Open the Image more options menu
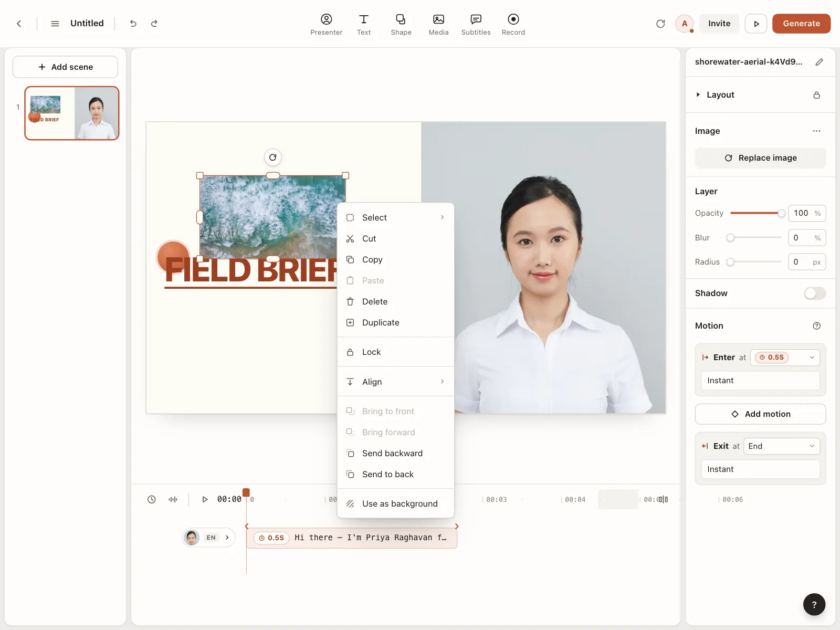This screenshot has width=840, height=630. (x=816, y=131)
